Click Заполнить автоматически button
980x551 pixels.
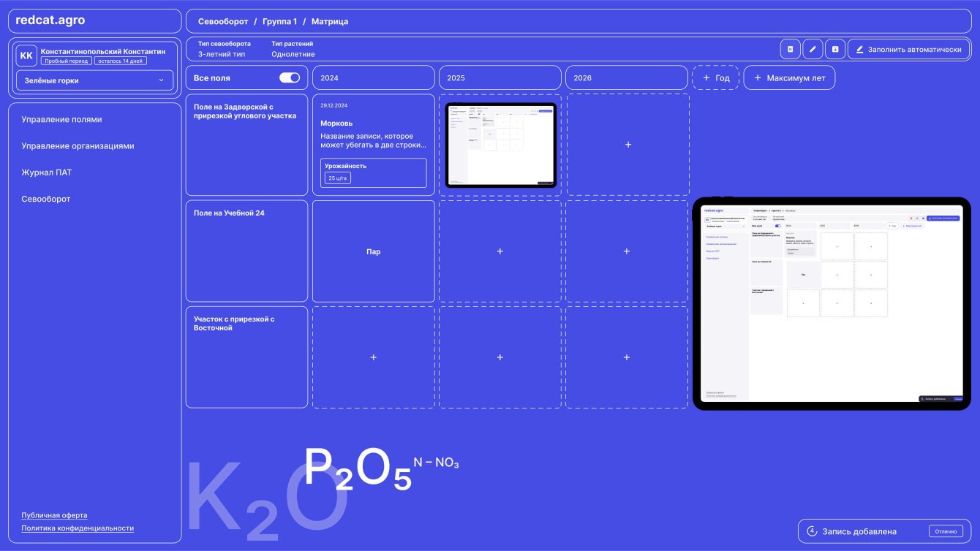pyautogui.click(x=908, y=49)
